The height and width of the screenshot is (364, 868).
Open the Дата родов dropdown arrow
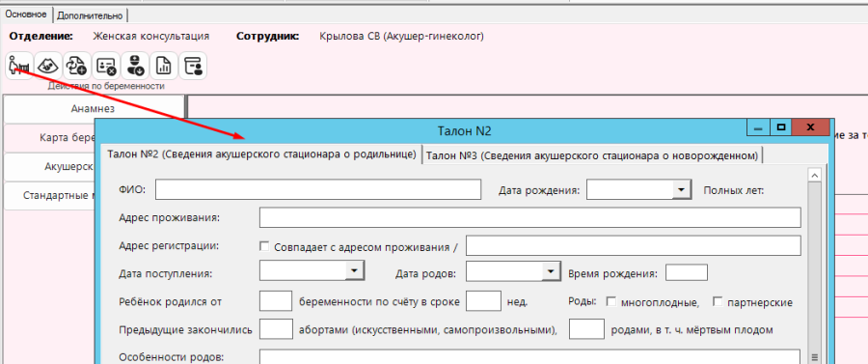click(550, 271)
